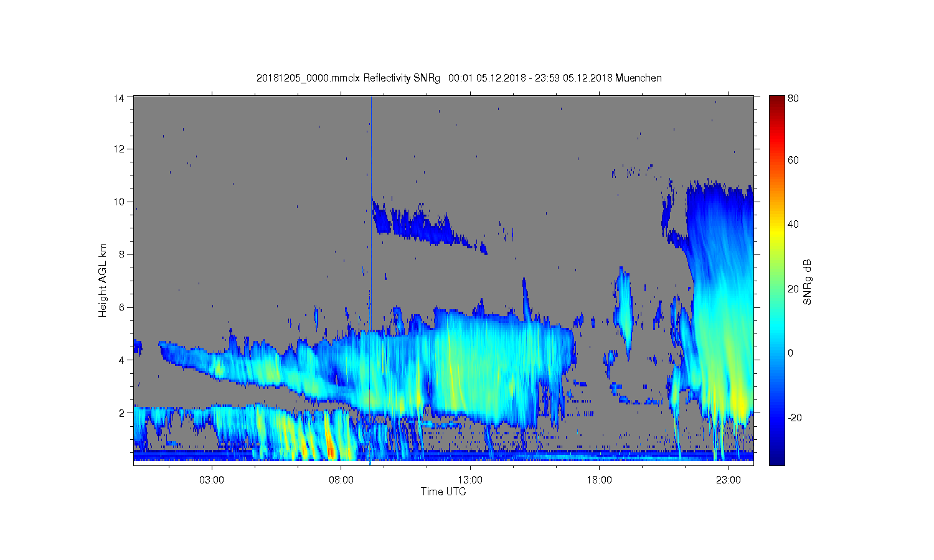
Task: Click the colorbar value 0
Action: [791, 353]
